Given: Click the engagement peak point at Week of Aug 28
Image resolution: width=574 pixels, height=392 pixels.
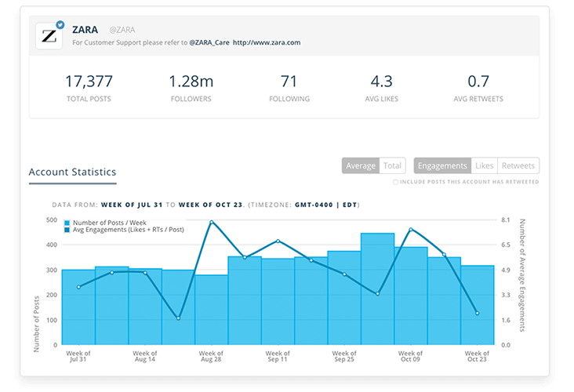Looking at the screenshot, I should tap(211, 222).
